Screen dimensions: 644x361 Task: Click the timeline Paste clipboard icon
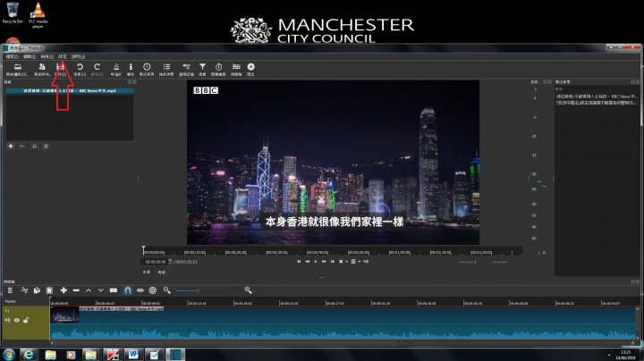(49, 290)
